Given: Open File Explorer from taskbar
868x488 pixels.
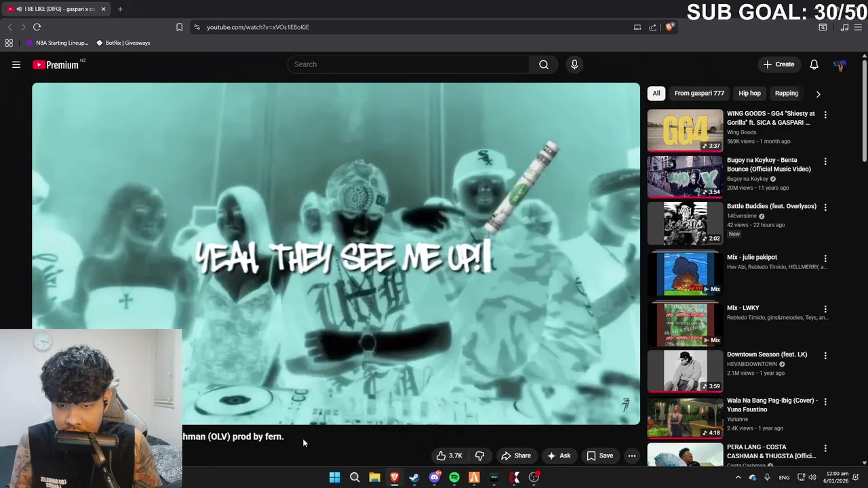Looking at the screenshot, I should click(x=374, y=477).
